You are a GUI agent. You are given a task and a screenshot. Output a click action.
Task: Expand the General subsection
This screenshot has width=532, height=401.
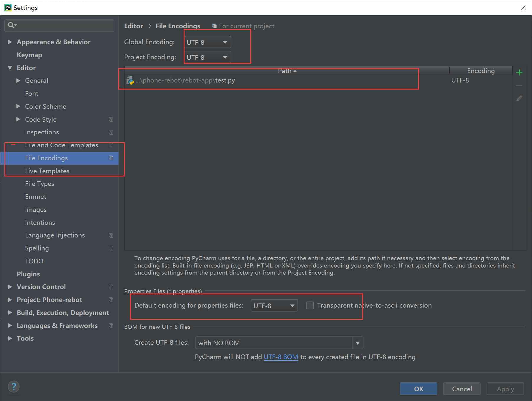tap(18, 81)
